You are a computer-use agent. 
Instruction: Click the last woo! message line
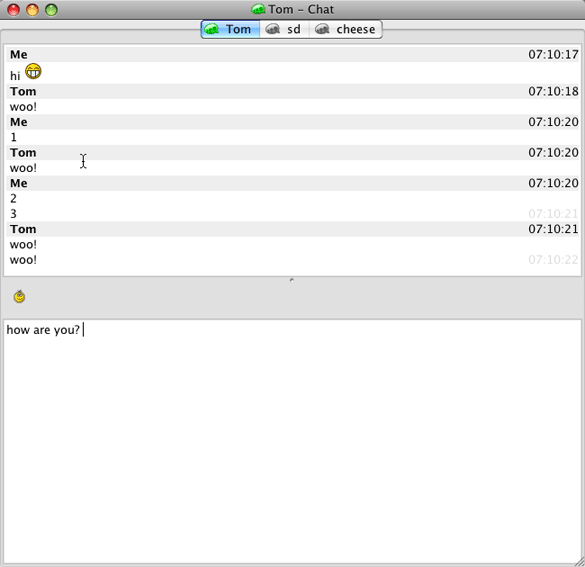[x=23, y=260]
